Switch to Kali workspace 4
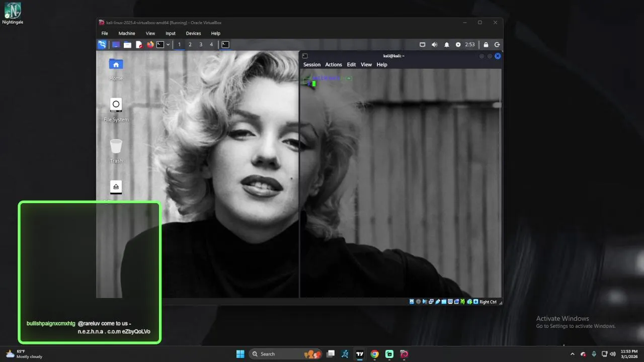Screen dimensions: 644x362 pyautogui.click(x=211, y=45)
